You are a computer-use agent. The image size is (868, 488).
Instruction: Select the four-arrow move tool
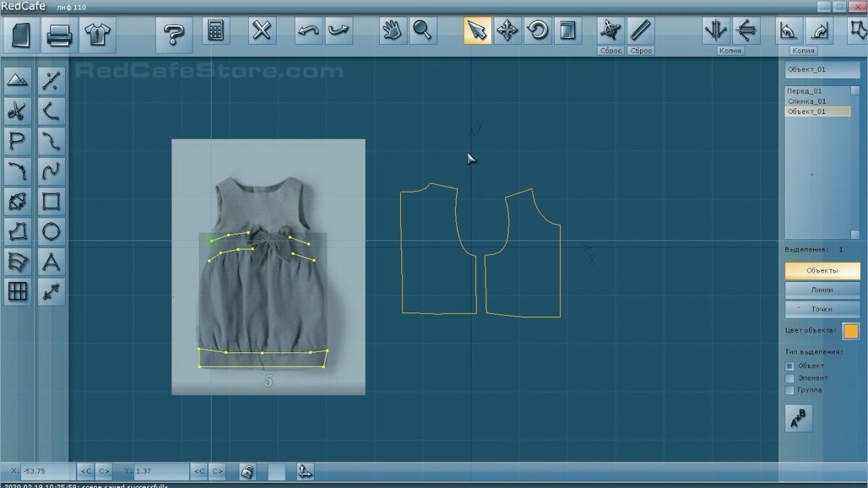click(x=507, y=30)
